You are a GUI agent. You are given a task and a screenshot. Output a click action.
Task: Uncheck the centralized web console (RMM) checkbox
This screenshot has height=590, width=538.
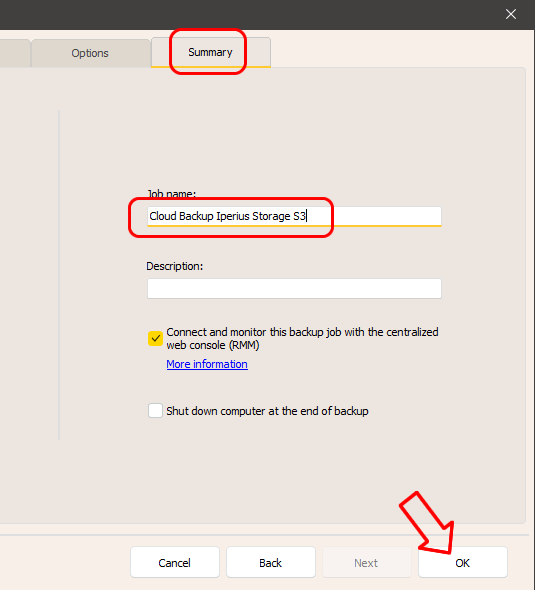pyautogui.click(x=155, y=339)
